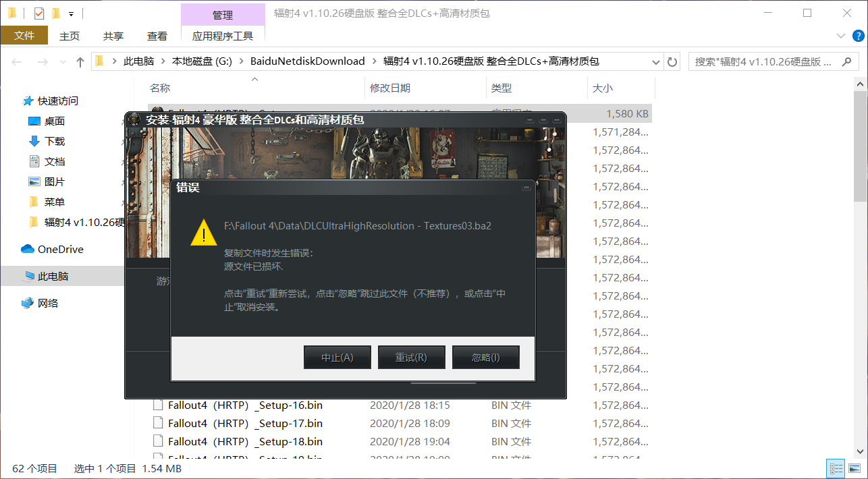
Task: Go up one folder level
Action: click(x=80, y=62)
